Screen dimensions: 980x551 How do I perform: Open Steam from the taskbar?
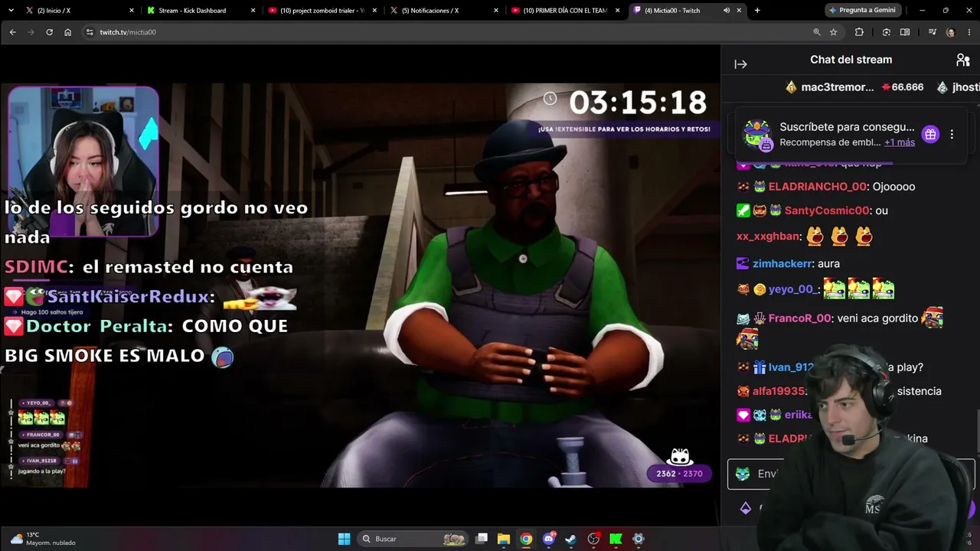[x=571, y=539]
